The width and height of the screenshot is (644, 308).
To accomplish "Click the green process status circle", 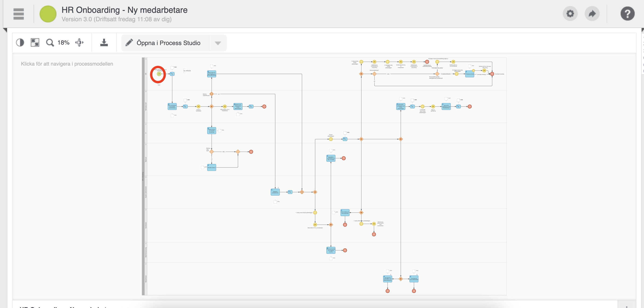I will pyautogui.click(x=48, y=14).
